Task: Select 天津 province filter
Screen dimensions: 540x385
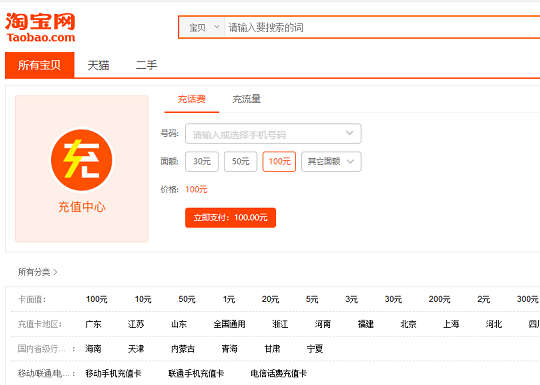Action: (x=136, y=349)
